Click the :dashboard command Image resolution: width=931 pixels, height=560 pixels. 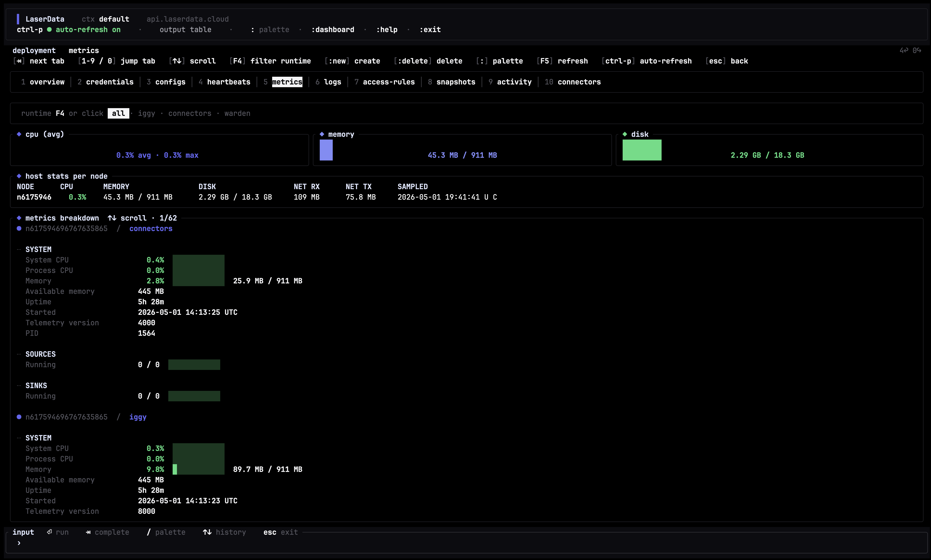[332, 29]
